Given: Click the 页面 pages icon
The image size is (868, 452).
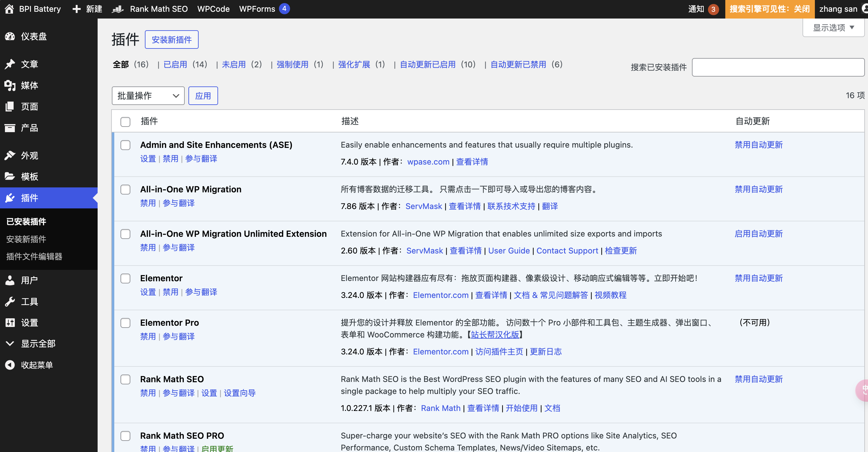Looking at the screenshot, I should click(10, 107).
